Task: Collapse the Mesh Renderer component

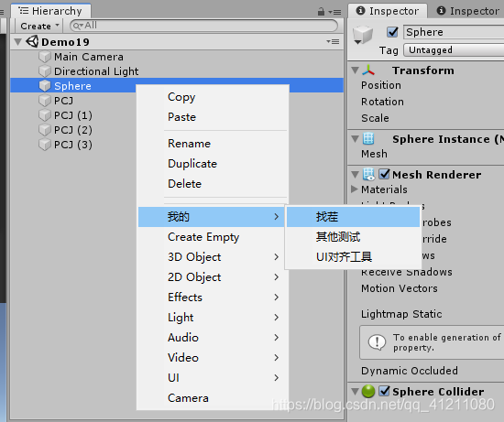Action: click(355, 175)
